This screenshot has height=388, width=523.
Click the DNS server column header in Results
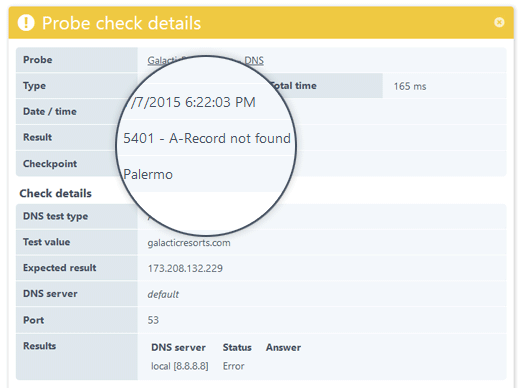click(x=178, y=348)
